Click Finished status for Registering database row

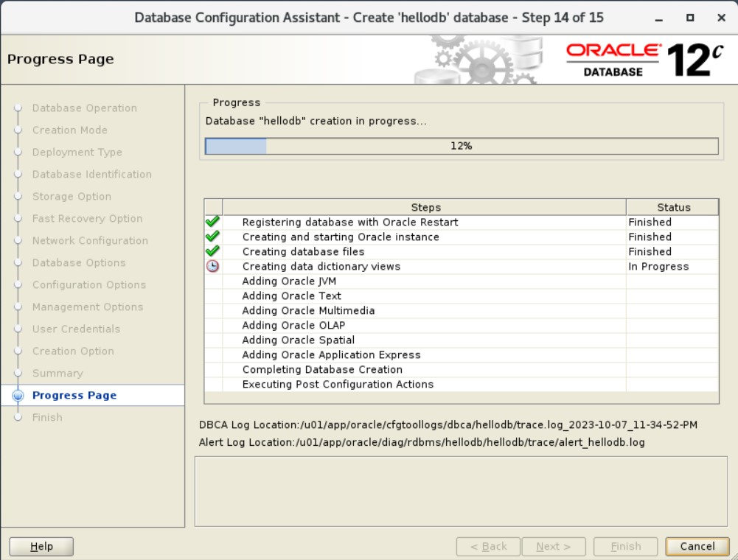(x=672, y=222)
